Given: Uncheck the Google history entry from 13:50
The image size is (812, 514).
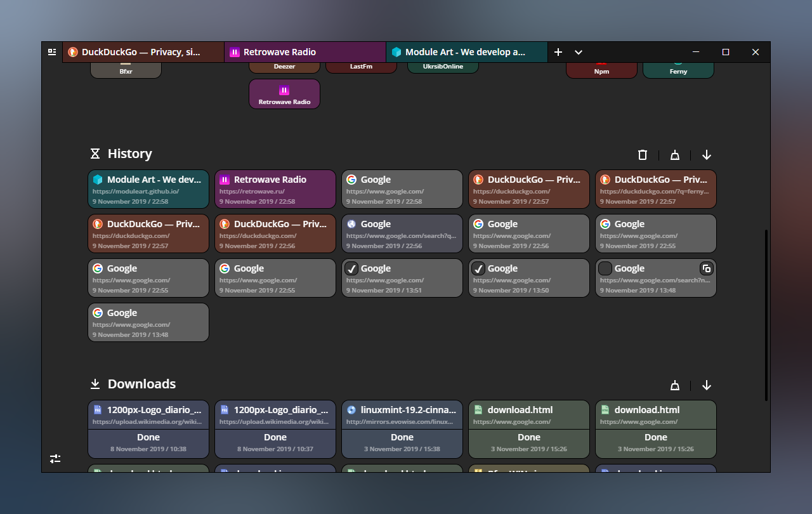Looking at the screenshot, I should coord(478,268).
